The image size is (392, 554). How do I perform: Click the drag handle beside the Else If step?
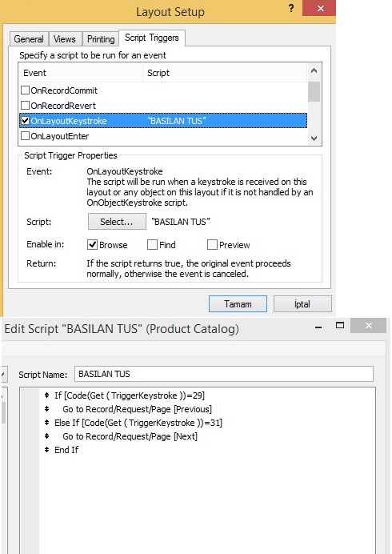pyautogui.click(x=46, y=422)
